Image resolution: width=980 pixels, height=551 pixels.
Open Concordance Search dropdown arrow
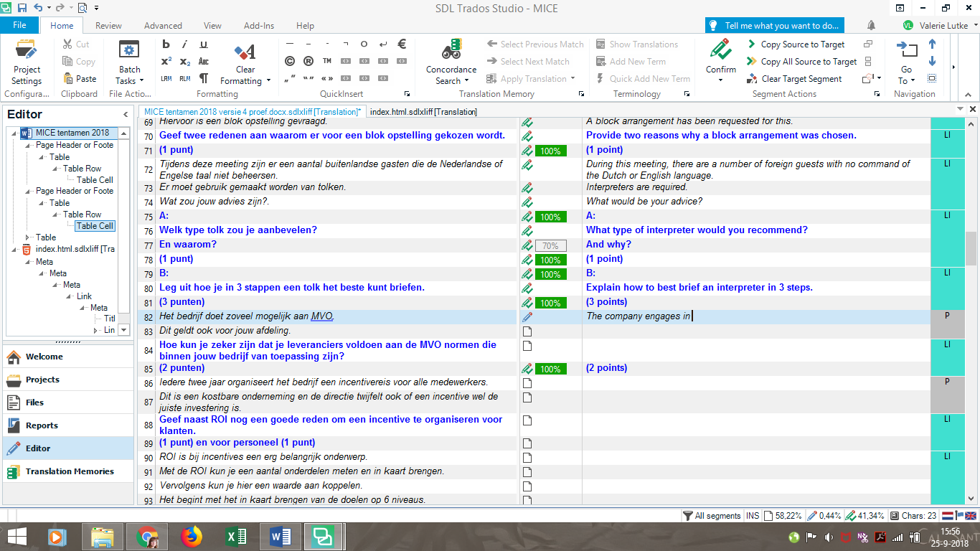(x=467, y=81)
